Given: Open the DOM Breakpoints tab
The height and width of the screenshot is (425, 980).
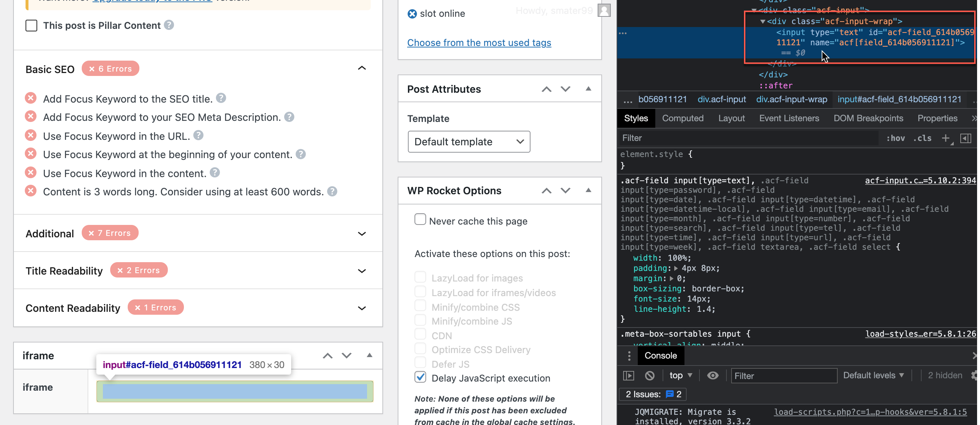Looking at the screenshot, I should [868, 118].
